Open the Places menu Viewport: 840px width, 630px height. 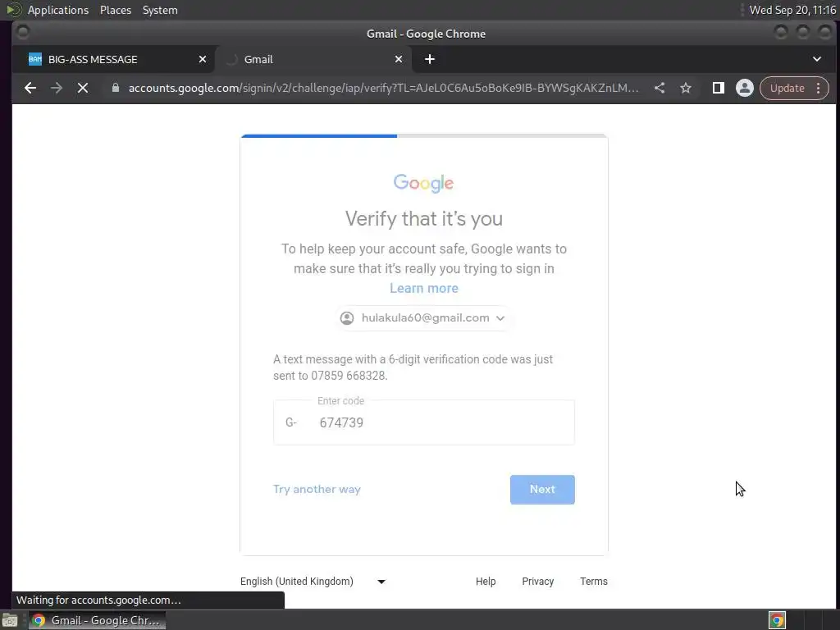pyautogui.click(x=115, y=10)
